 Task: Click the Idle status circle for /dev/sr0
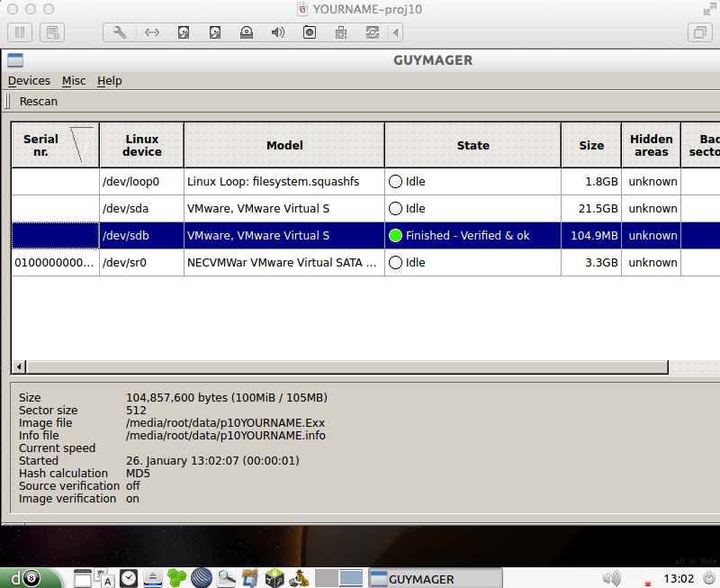click(395, 263)
